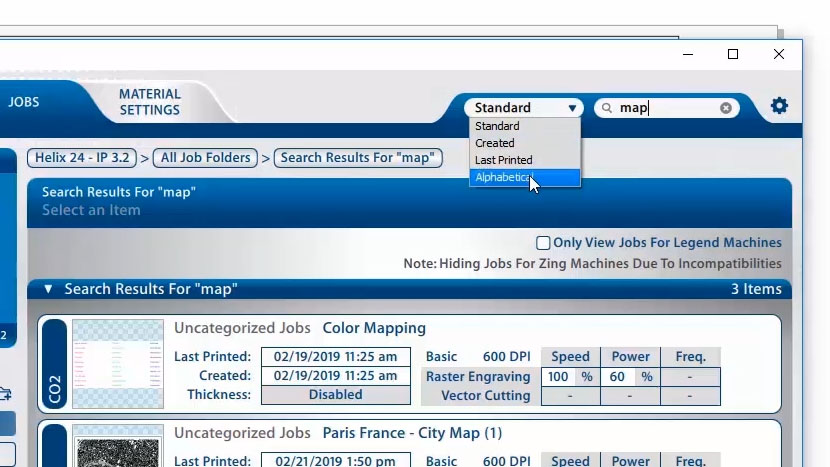Select Standard in the dropdown list
The width and height of the screenshot is (830, 467).
(x=497, y=126)
